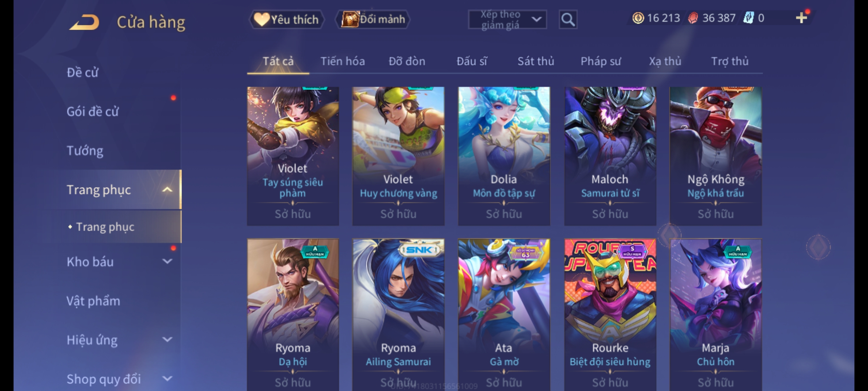Expand the Hiệu ứng section
The width and height of the screenshot is (868, 391).
point(167,340)
